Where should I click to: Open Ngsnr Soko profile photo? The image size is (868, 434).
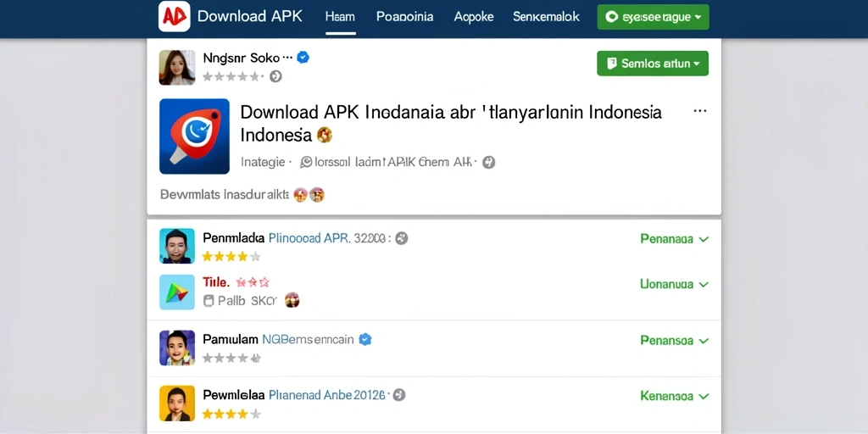177,68
